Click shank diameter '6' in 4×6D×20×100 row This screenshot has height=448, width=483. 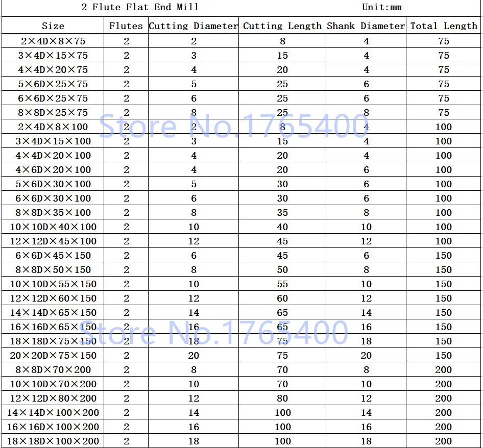pyautogui.click(x=366, y=169)
